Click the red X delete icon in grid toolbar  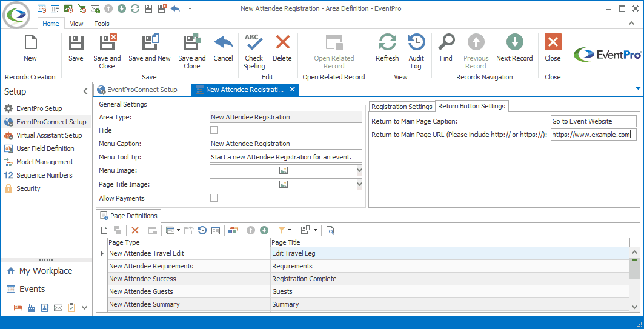tap(135, 230)
